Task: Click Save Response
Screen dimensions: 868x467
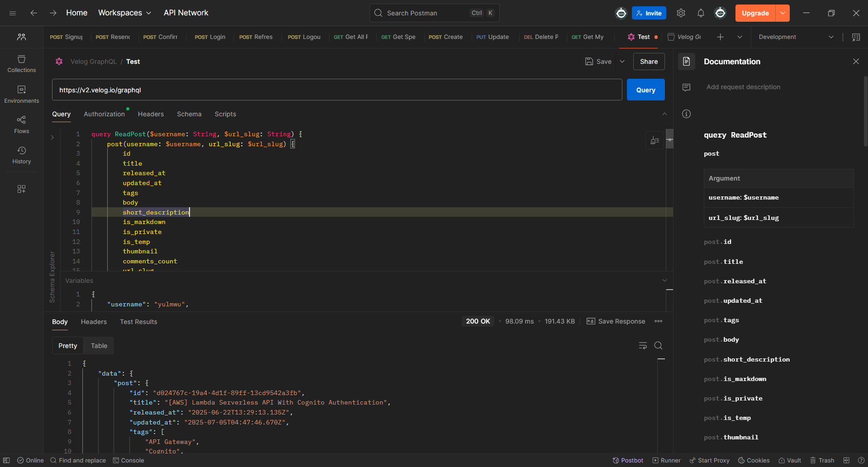Action: 616,321
